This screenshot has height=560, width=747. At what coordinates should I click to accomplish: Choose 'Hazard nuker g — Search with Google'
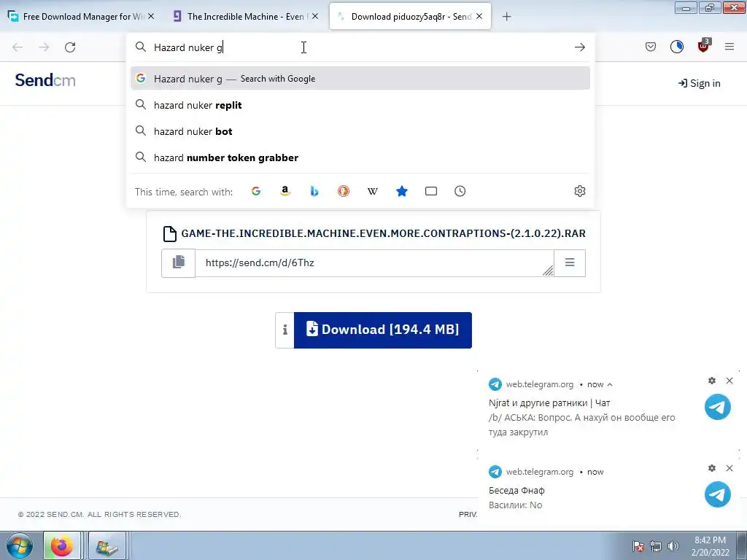pyautogui.click(x=360, y=79)
